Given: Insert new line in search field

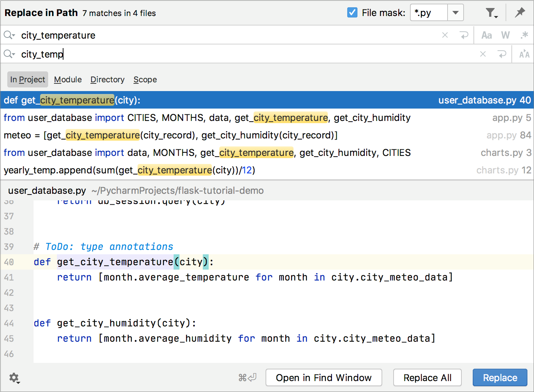Looking at the screenshot, I should (x=464, y=35).
